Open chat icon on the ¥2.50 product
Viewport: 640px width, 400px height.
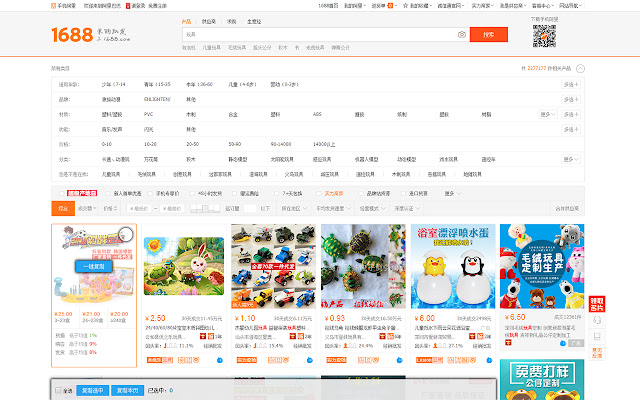tap(220, 360)
